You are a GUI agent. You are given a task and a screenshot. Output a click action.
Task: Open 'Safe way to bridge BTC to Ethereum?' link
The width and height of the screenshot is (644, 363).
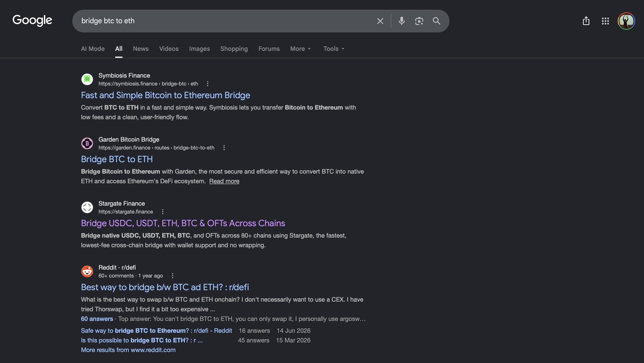[156, 331]
